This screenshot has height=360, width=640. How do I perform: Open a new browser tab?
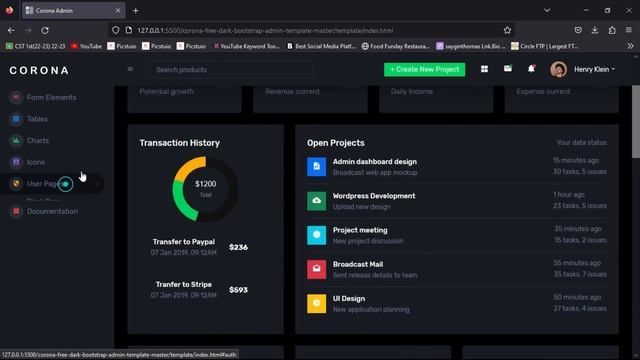pos(136,11)
